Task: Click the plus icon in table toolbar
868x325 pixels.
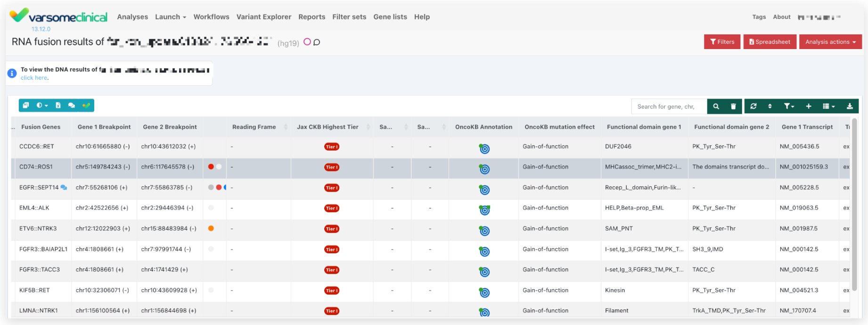Action: (809, 107)
